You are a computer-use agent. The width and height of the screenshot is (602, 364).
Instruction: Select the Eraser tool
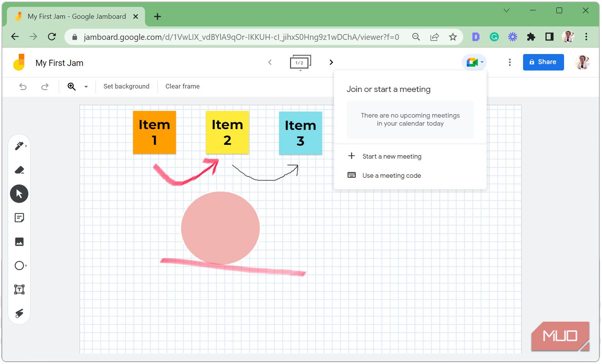[x=19, y=170]
